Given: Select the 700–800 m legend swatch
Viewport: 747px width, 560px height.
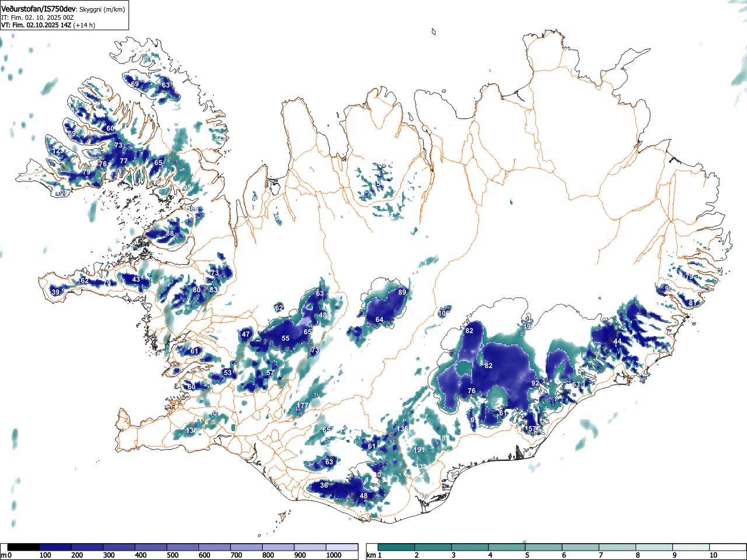Looking at the screenshot, I should 246,547.
